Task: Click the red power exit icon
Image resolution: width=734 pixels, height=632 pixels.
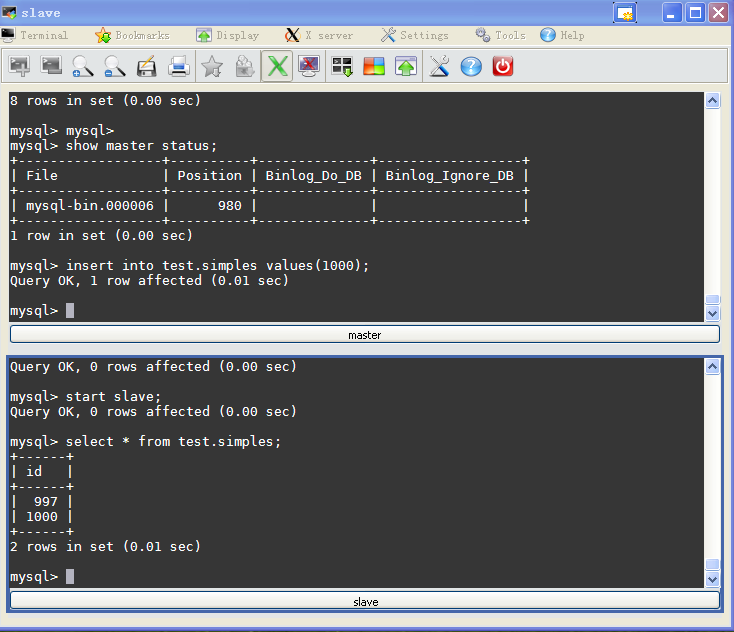Action: 503,66
